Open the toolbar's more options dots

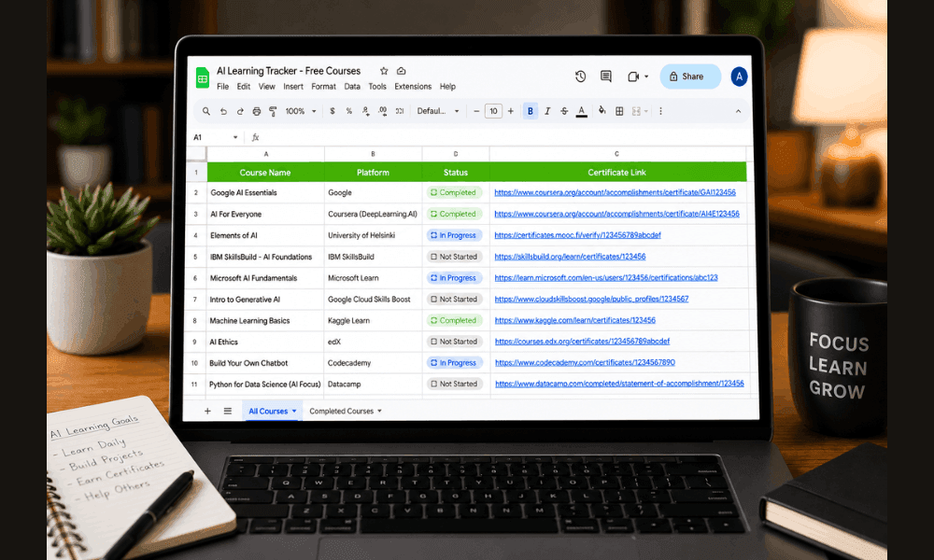coord(660,111)
